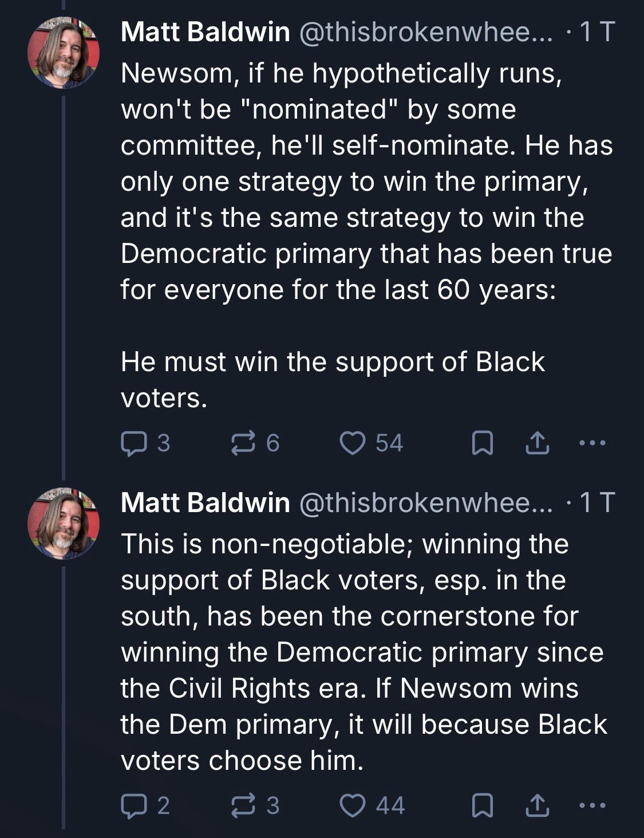Screen dimensions: 644x838
Task: Bookmark the first Matt Baldwin tweet
Action: point(482,443)
